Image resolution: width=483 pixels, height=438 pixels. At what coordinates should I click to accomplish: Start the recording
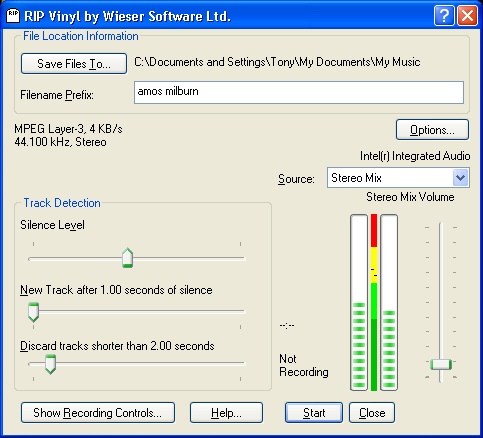[x=314, y=413]
